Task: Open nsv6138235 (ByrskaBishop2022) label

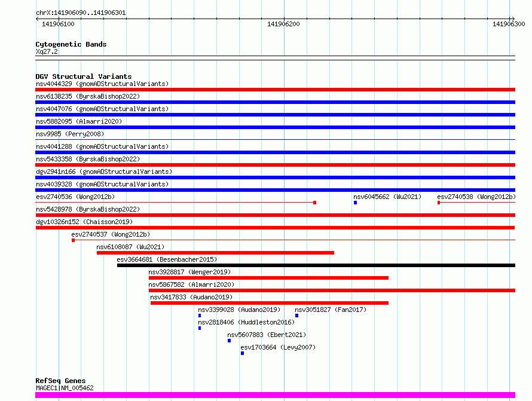Action: coord(88,96)
